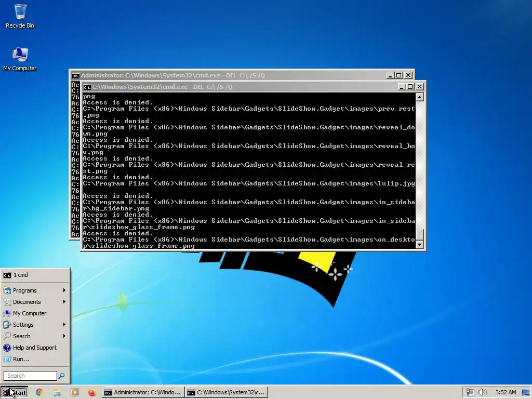Open the Run... dialog from the start menu

[x=35, y=359]
